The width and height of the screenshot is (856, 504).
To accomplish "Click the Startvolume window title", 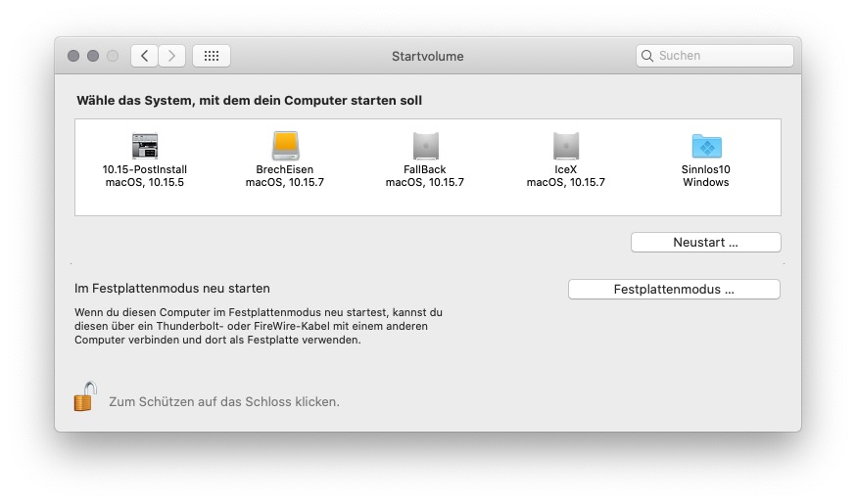I will (428, 57).
